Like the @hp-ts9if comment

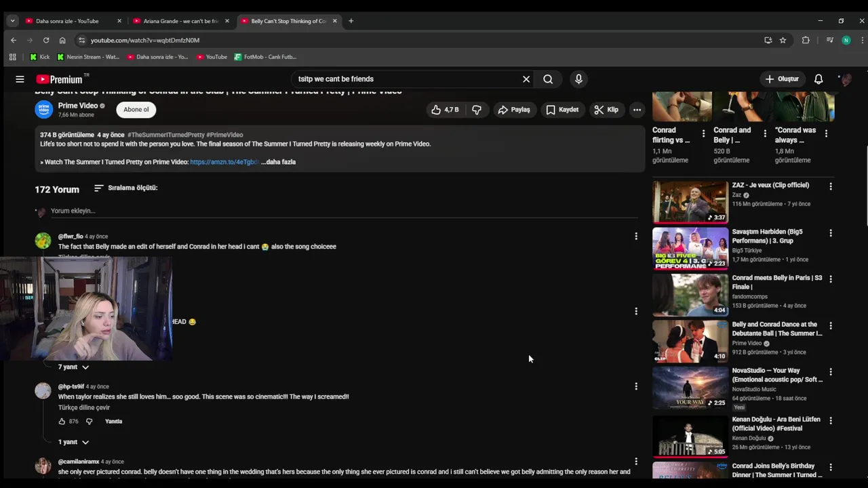(x=62, y=422)
